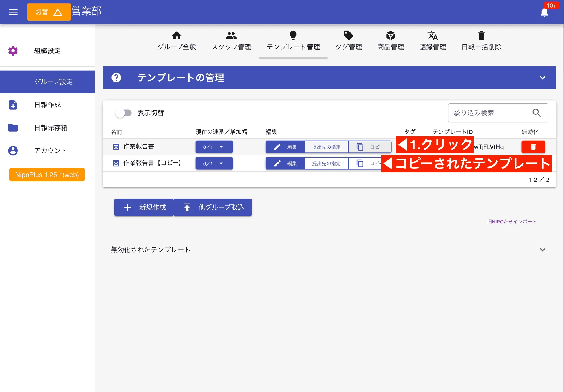Image resolution: width=564 pixels, height=392 pixels.
Task: Click the コピー copy icon for 作業報告書
Action: tap(360, 147)
